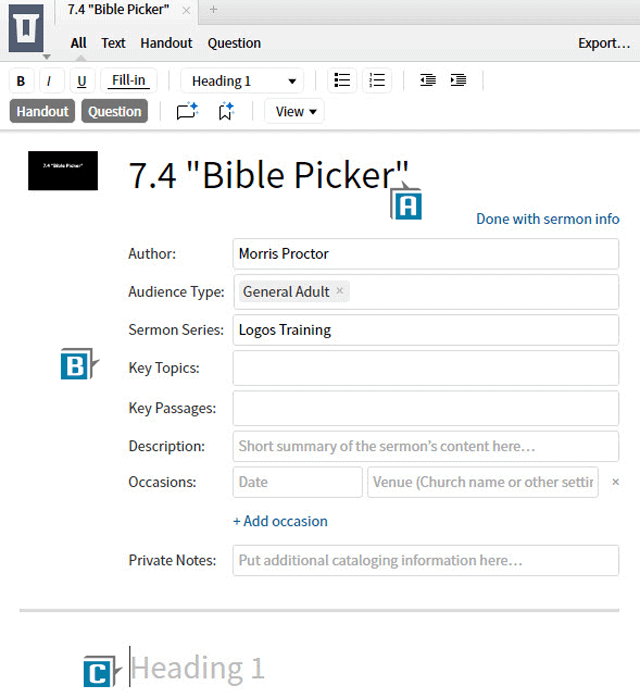Open the Export menu

[x=604, y=43]
